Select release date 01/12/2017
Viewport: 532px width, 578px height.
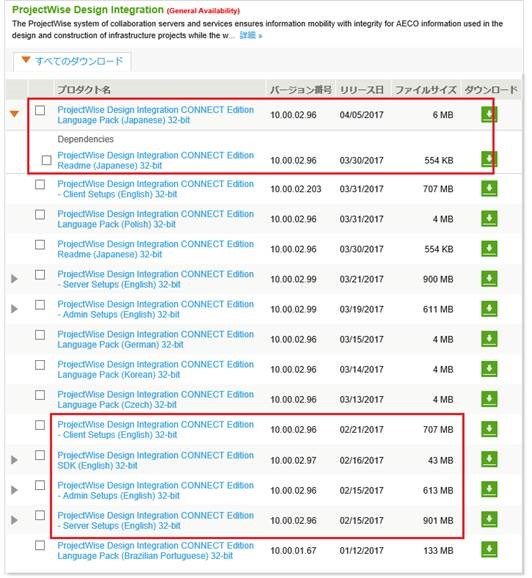pos(361,551)
